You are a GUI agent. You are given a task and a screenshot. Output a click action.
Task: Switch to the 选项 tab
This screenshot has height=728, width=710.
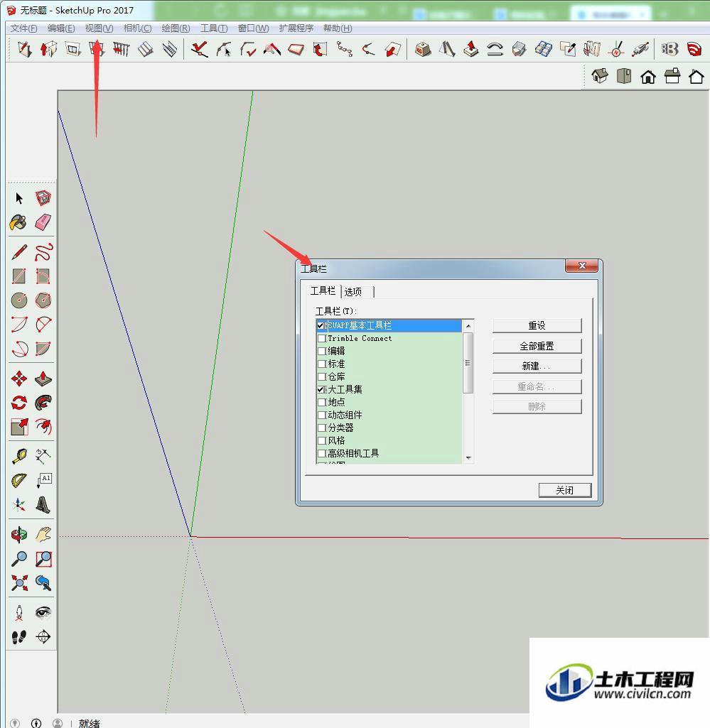tap(353, 292)
